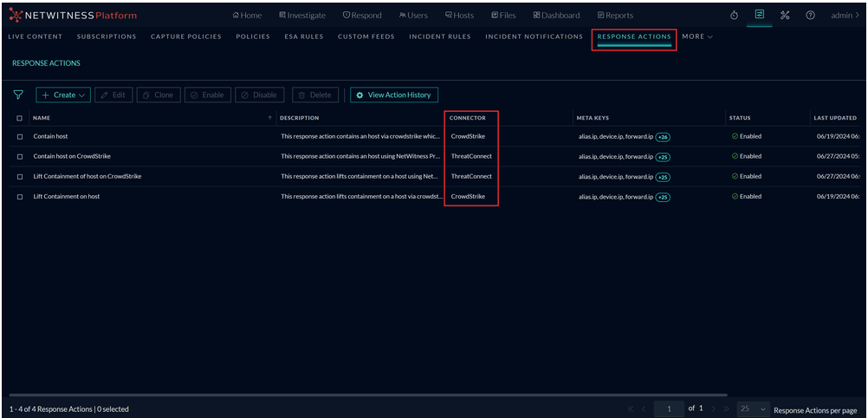
Task: Check the Contain host row
Action: [20, 136]
